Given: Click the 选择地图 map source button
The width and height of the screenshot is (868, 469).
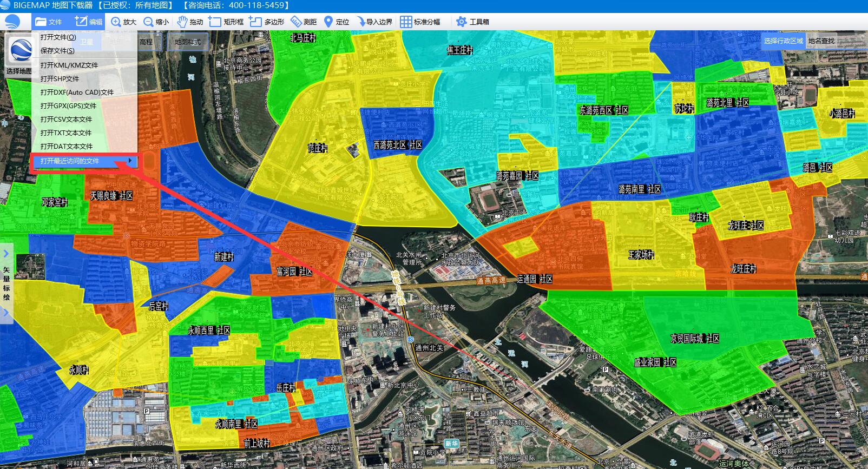Looking at the screenshot, I should (19, 56).
